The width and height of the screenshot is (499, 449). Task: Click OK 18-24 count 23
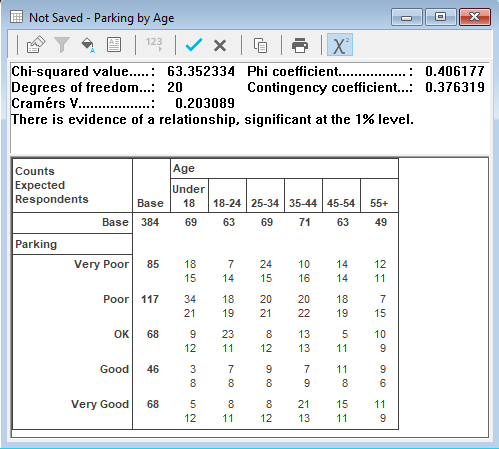click(228, 334)
